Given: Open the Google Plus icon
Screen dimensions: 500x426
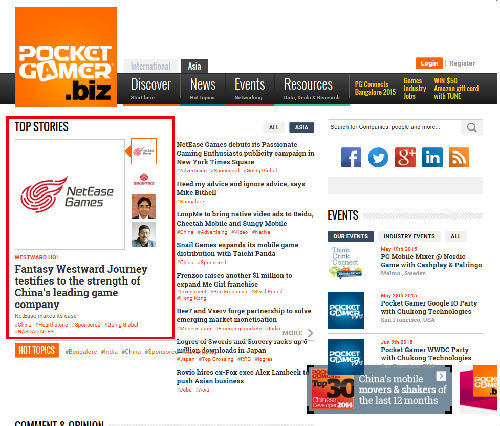Looking at the screenshot, I should (405, 157).
